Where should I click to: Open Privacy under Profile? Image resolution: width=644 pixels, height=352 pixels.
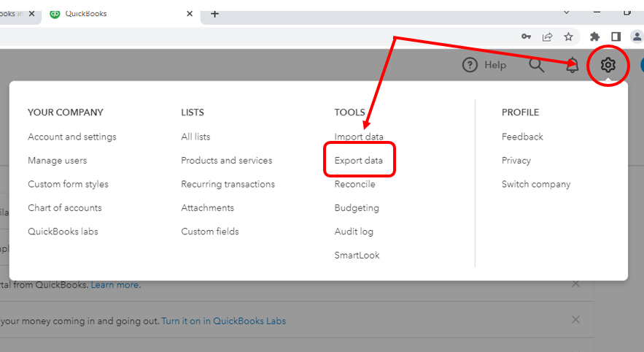pos(516,161)
